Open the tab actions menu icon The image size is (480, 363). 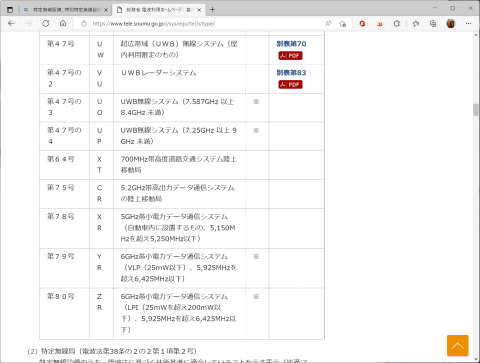click(x=10, y=10)
